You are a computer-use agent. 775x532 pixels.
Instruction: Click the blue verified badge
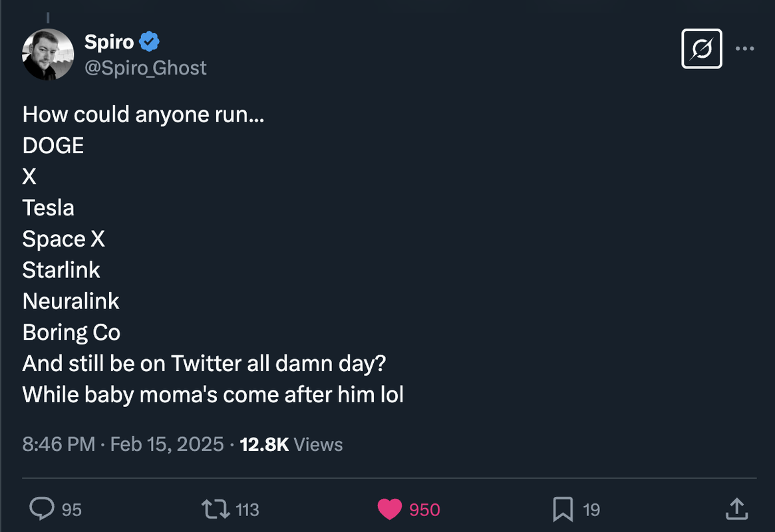tap(150, 42)
